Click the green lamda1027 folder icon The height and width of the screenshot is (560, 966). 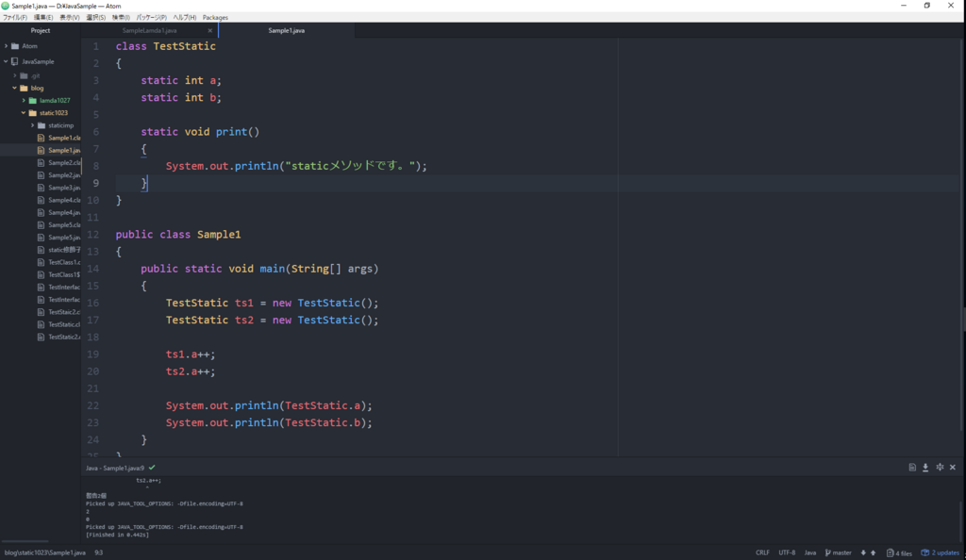click(33, 100)
